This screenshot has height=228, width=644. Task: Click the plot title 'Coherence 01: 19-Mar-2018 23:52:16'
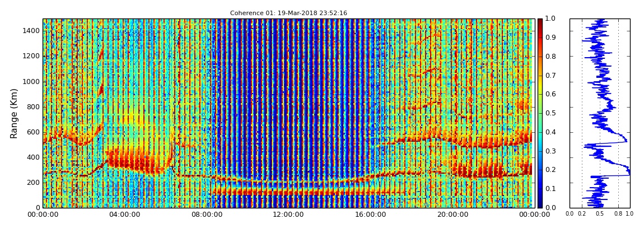pos(288,13)
